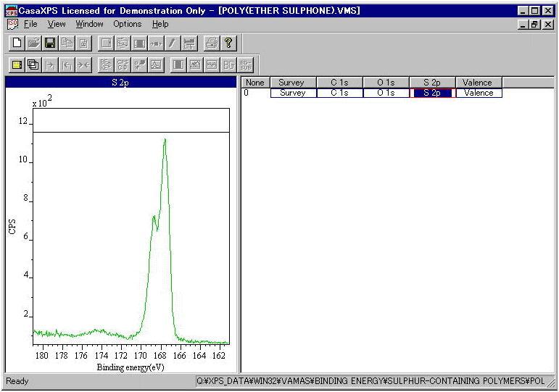Toggle the BE/KE energy scale icon
The height and width of the screenshot is (392, 559).
tap(106, 65)
